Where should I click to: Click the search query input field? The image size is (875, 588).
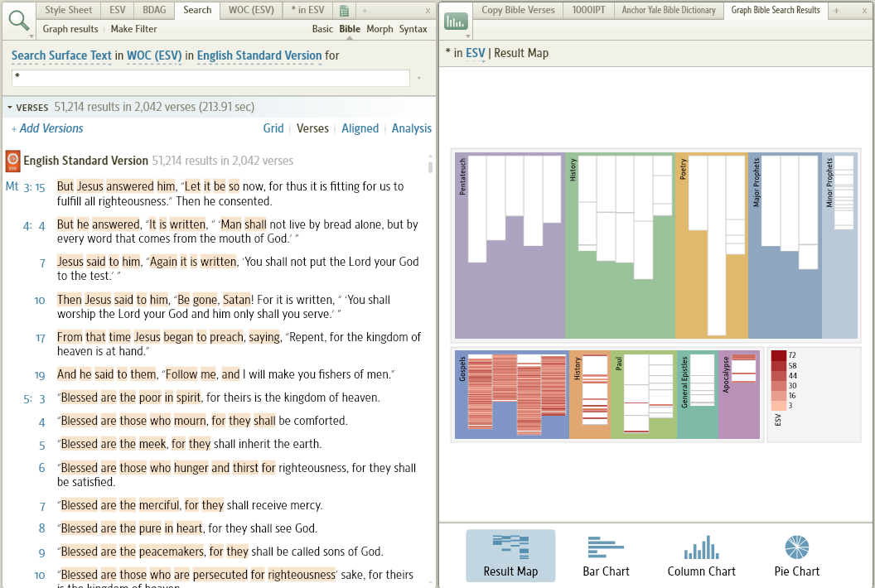pyautogui.click(x=211, y=78)
